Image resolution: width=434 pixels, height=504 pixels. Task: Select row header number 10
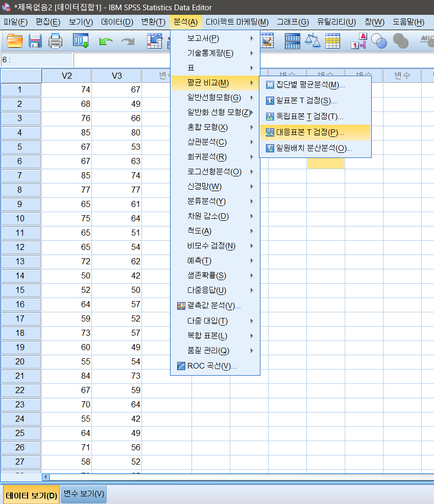pos(20,219)
